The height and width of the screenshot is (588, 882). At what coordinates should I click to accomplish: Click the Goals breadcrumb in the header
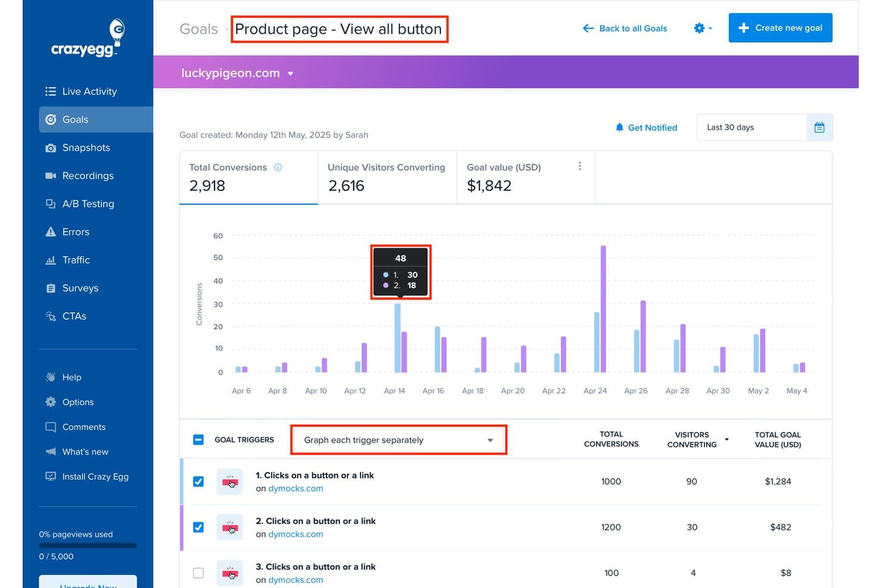198,29
